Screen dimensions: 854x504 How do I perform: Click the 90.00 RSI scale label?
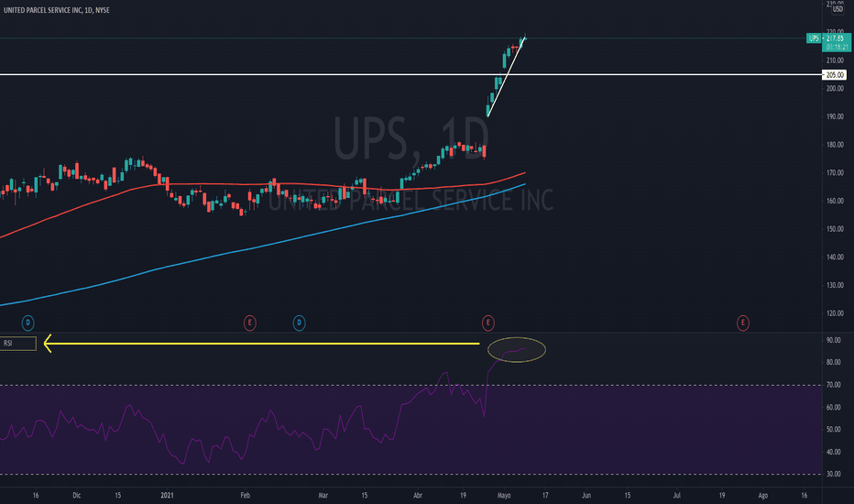[834, 340]
